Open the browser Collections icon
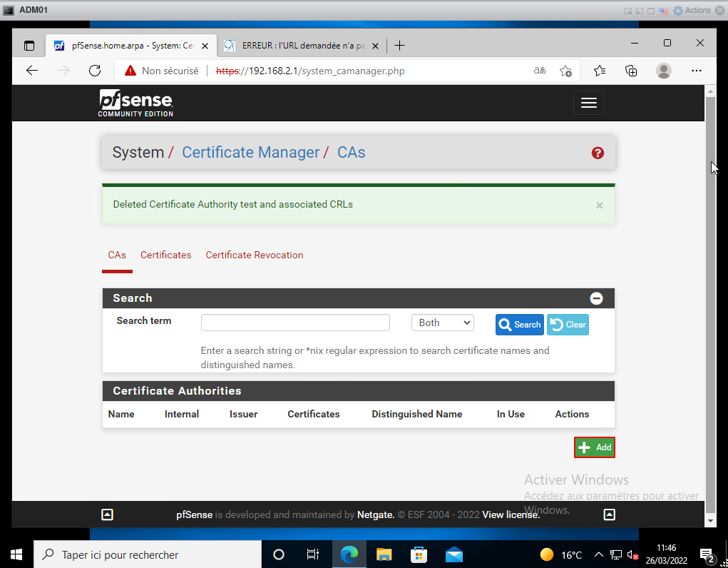Viewport: 728px width, 568px height. point(631,71)
